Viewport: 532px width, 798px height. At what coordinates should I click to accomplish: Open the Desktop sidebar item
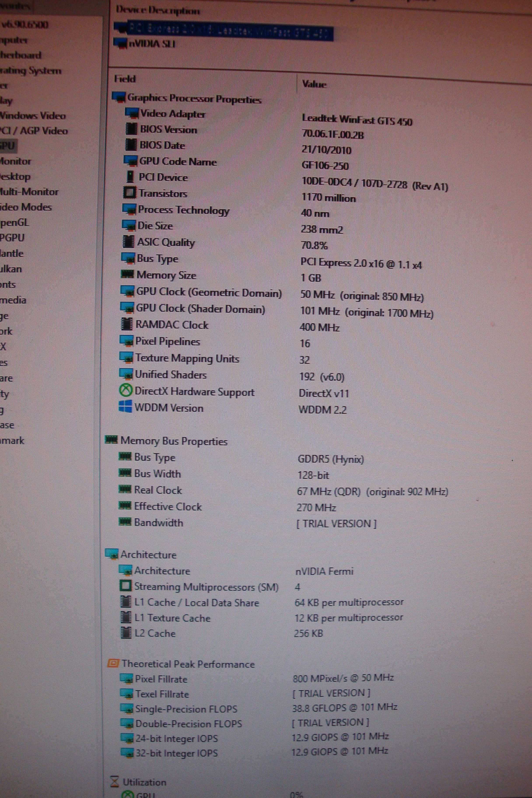click(x=15, y=177)
